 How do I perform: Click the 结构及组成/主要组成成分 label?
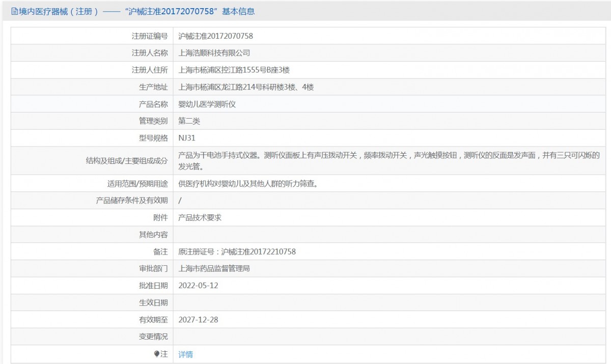click(x=127, y=161)
